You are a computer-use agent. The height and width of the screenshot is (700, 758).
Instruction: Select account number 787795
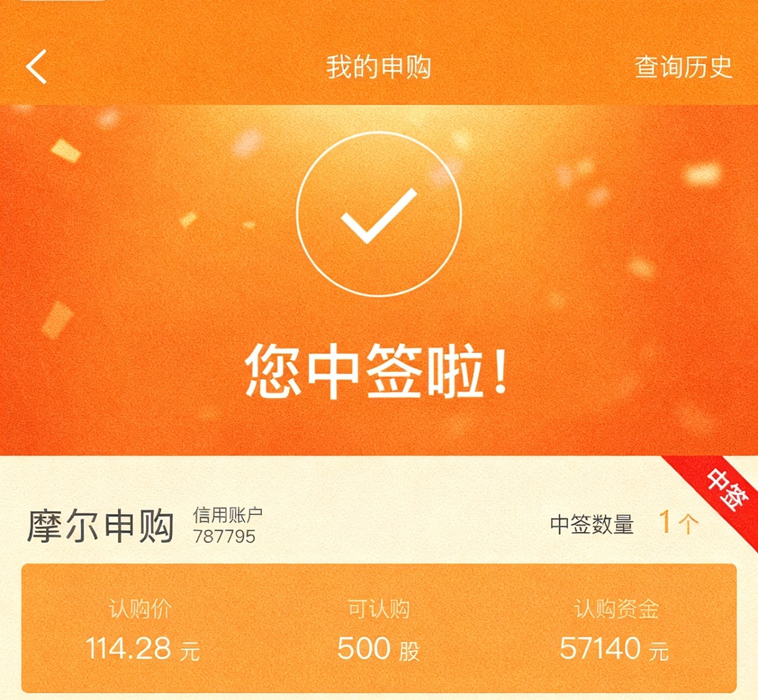coord(224,536)
